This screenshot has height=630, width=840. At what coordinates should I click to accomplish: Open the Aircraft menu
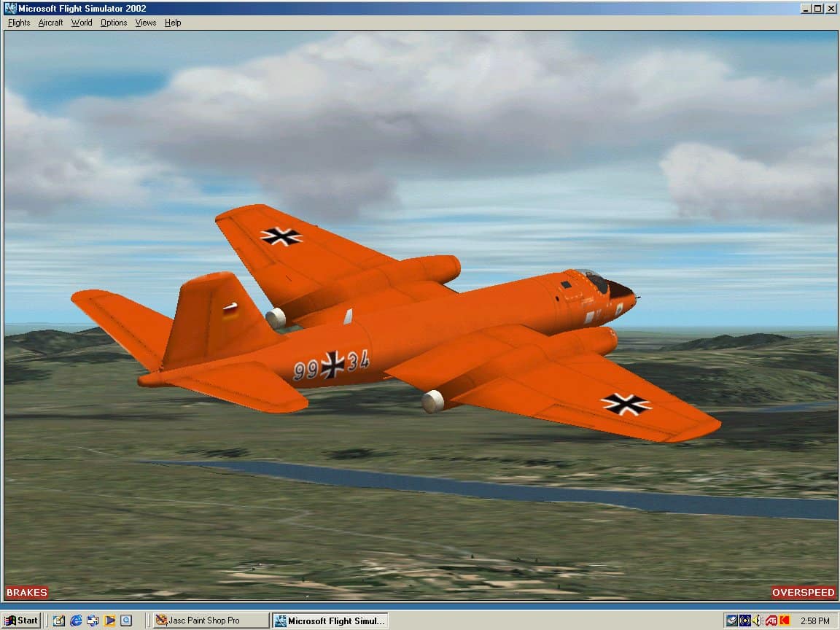50,23
